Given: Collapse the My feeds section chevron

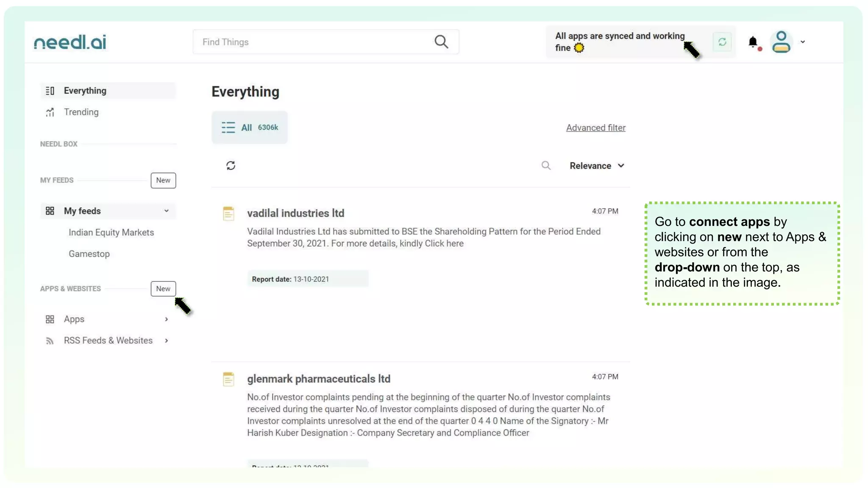Looking at the screenshot, I should click(x=166, y=211).
